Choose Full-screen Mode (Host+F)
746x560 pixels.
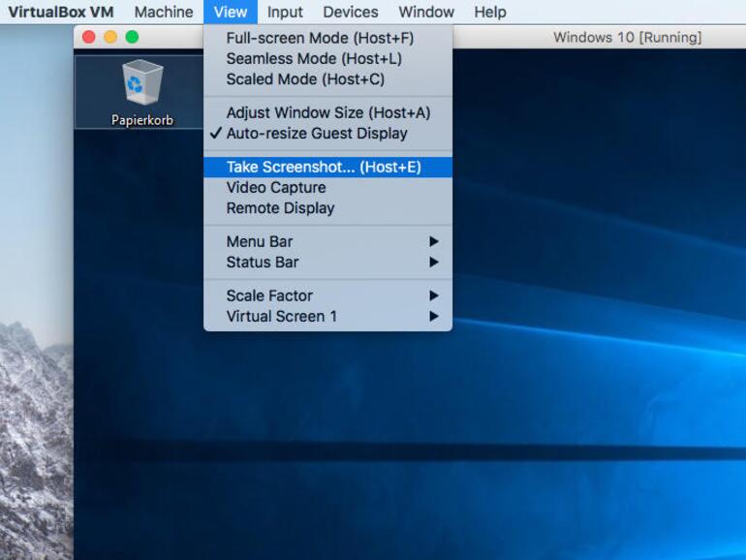coord(327,38)
